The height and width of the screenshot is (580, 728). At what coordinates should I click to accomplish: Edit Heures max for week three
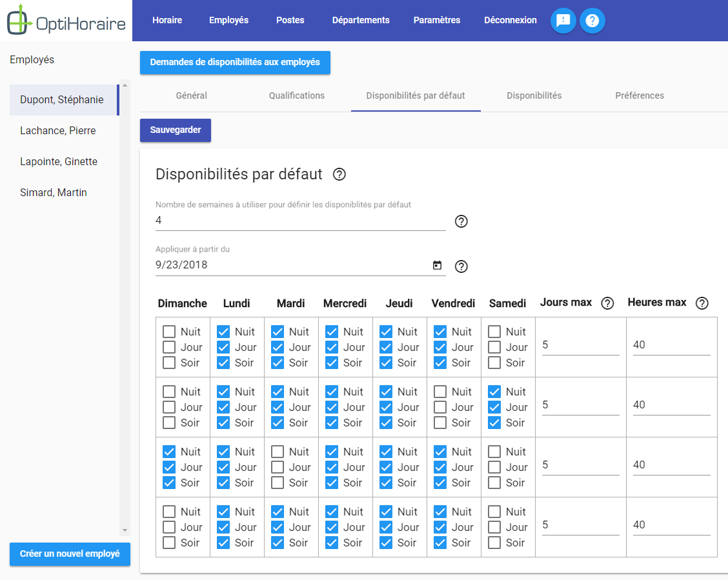click(x=671, y=465)
